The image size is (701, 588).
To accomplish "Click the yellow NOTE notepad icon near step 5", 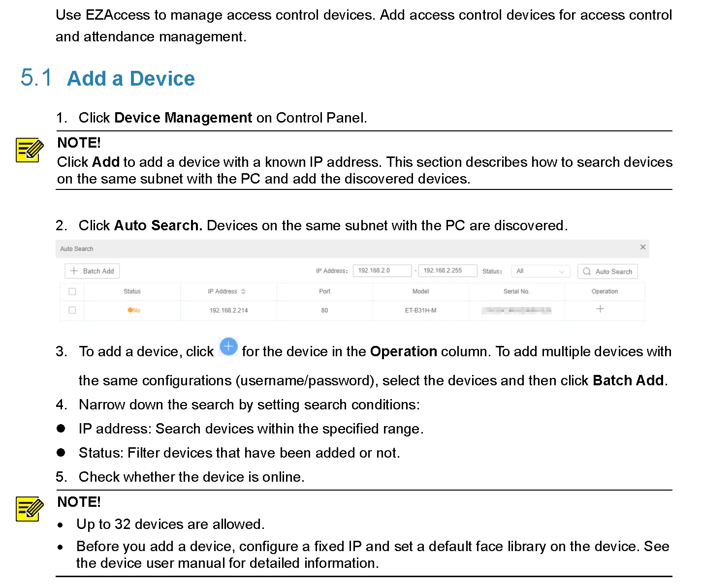I will (29, 510).
